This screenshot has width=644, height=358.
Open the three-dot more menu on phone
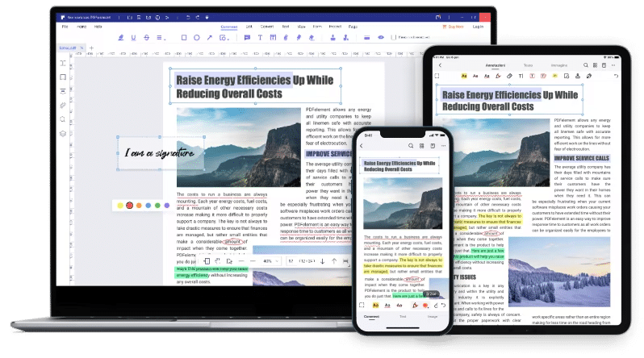[x=442, y=146]
